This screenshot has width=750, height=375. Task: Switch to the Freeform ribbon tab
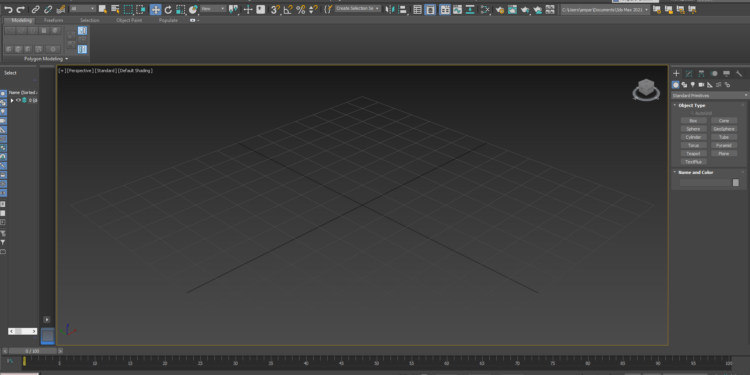tap(53, 21)
